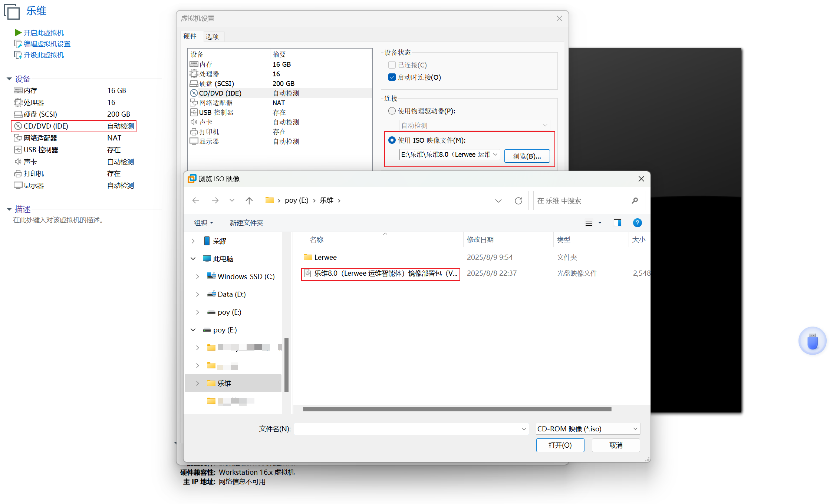The height and width of the screenshot is (504, 830).
Task: Click the 打开(O) button
Action: (x=560, y=445)
